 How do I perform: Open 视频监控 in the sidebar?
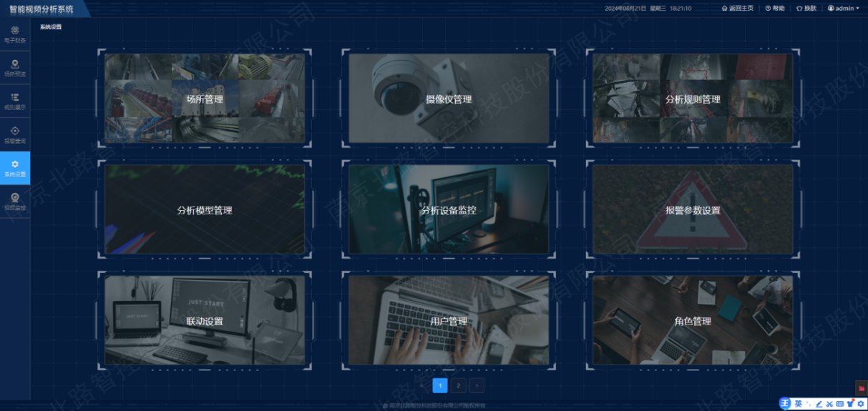(x=15, y=201)
